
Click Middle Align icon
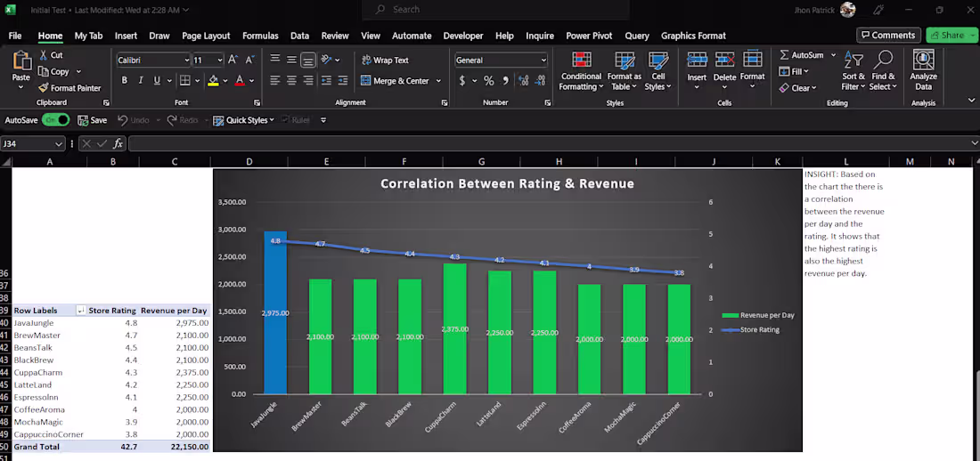[x=291, y=60]
